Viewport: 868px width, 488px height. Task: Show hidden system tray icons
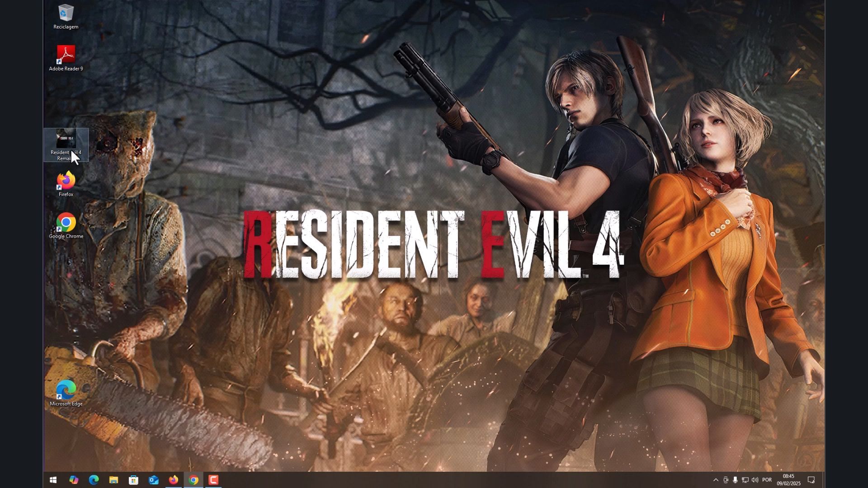716,480
